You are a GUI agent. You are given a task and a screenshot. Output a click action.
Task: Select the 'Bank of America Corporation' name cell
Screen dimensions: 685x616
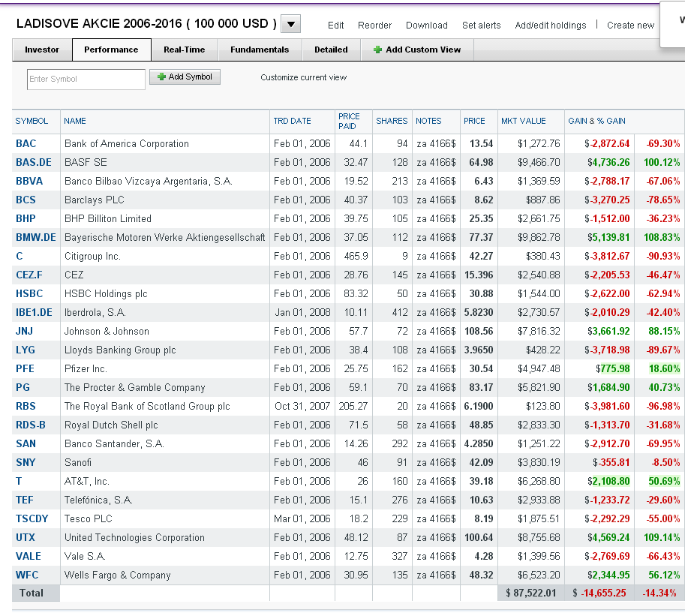click(x=127, y=144)
